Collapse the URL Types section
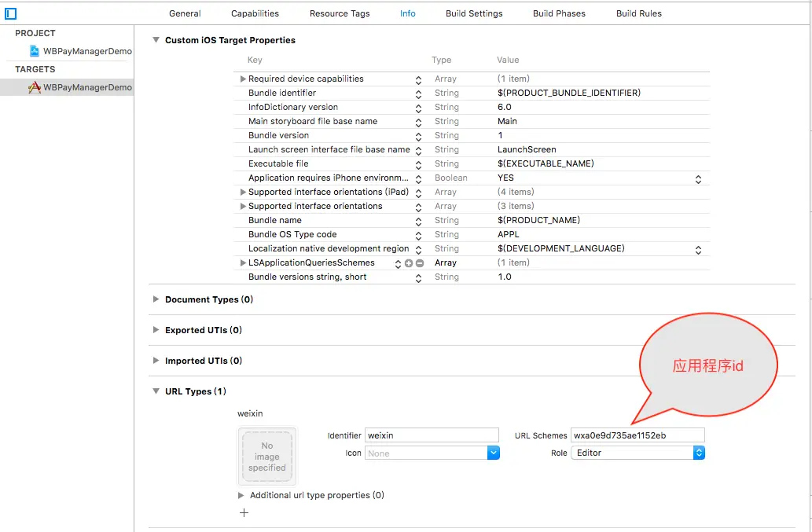This screenshot has height=532, width=812. pyautogui.click(x=156, y=391)
